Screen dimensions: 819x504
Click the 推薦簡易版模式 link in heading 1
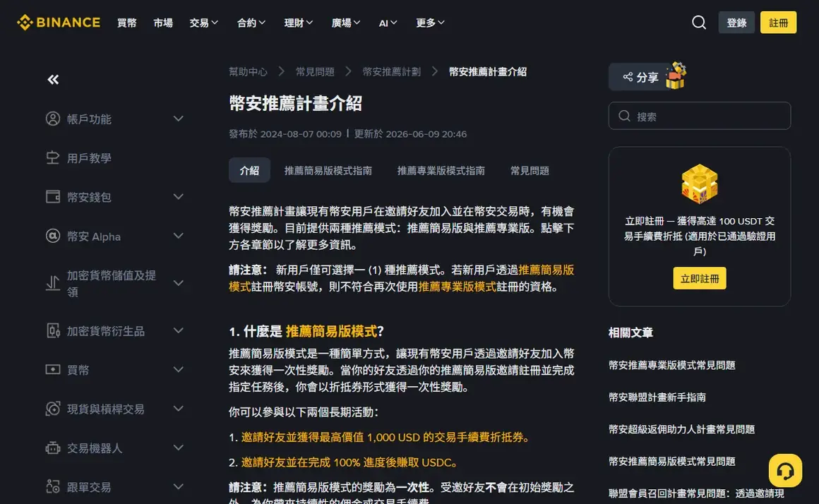[331, 331]
